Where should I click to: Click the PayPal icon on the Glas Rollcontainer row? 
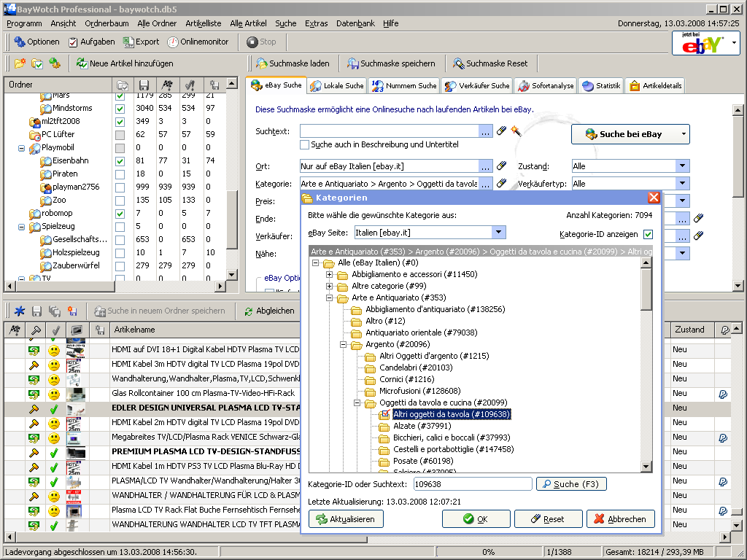[x=723, y=394]
